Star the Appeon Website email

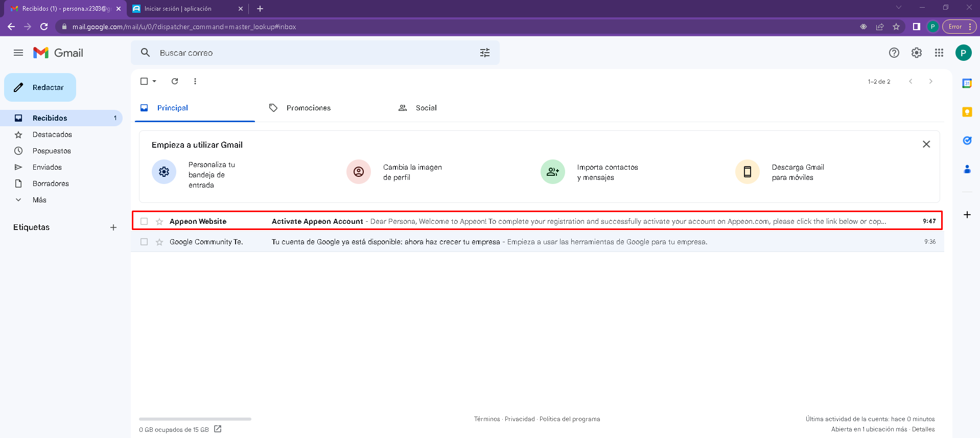[159, 221]
